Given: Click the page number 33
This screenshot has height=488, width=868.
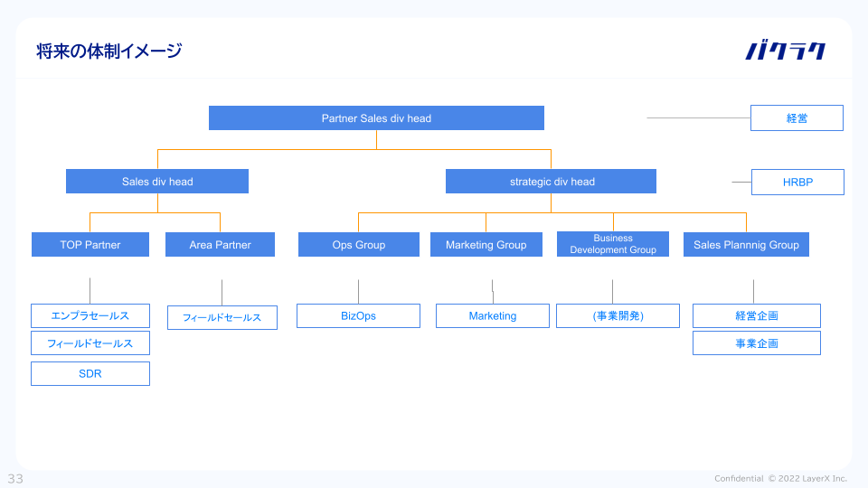Looking at the screenshot, I should (x=15, y=479).
